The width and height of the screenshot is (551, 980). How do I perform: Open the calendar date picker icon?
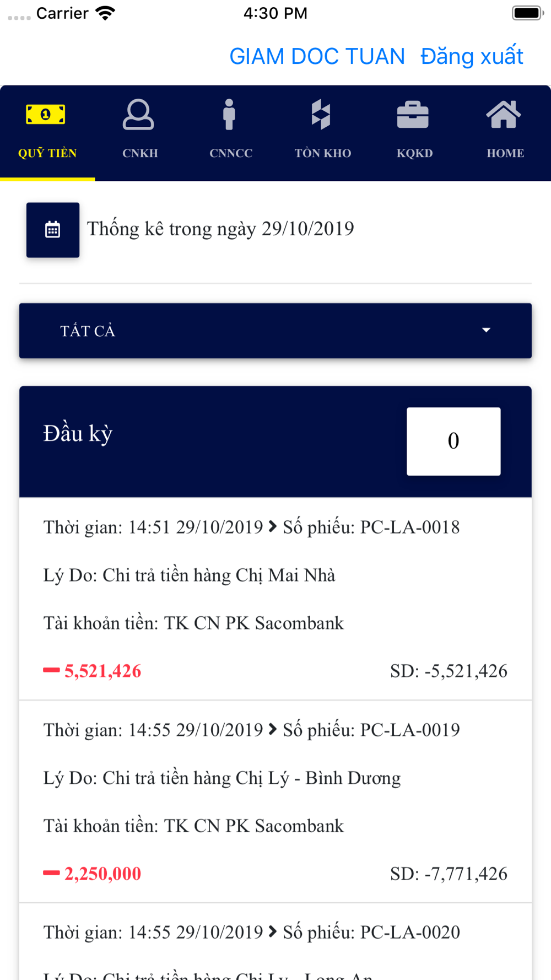[x=53, y=230]
